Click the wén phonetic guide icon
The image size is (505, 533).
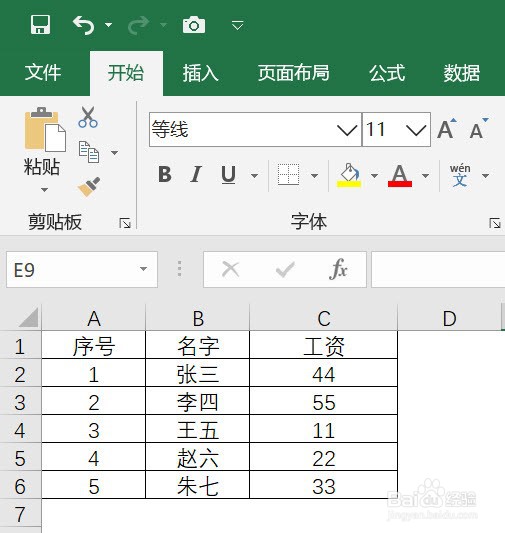460,175
